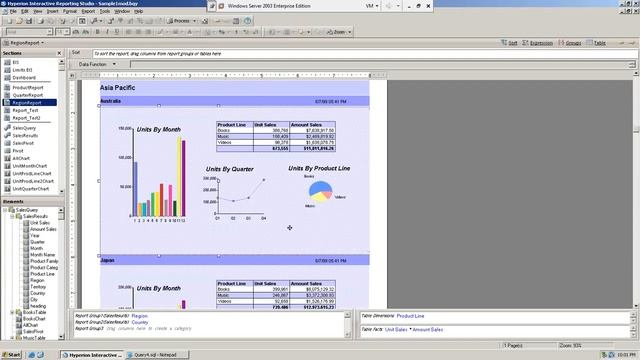Click the Sort button in section bar
The width and height of the screenshot is (640, 360).
point(509,43)
